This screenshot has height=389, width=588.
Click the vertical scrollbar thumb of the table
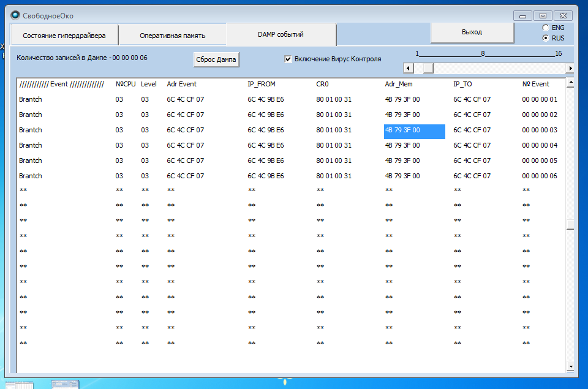[570, 225]
